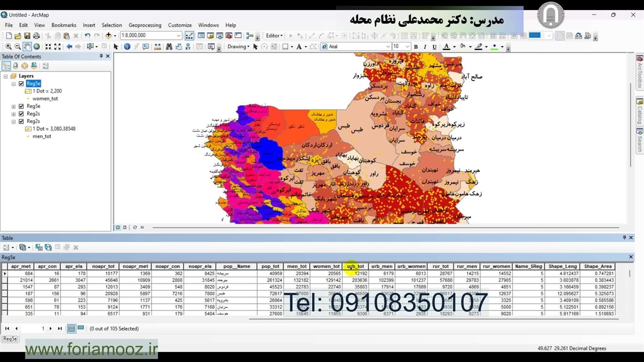Image resolution: width=644 pixels, height=362 pixels.
Task: Open the Bookmarks menu
Action: (63, 25)
